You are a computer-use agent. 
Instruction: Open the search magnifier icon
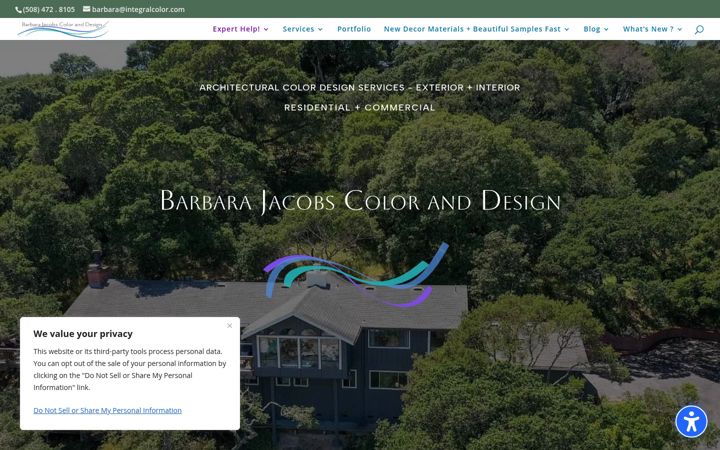click(699, 29)
